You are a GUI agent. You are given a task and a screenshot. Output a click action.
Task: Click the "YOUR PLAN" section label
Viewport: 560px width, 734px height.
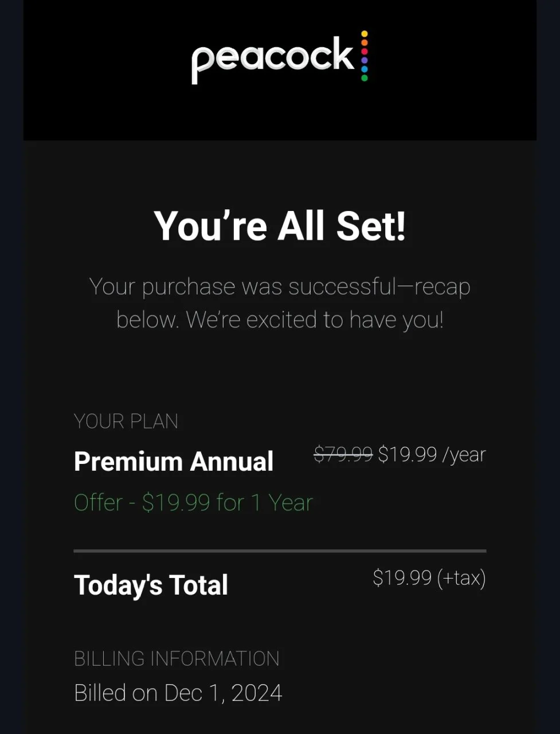(126, 421)
